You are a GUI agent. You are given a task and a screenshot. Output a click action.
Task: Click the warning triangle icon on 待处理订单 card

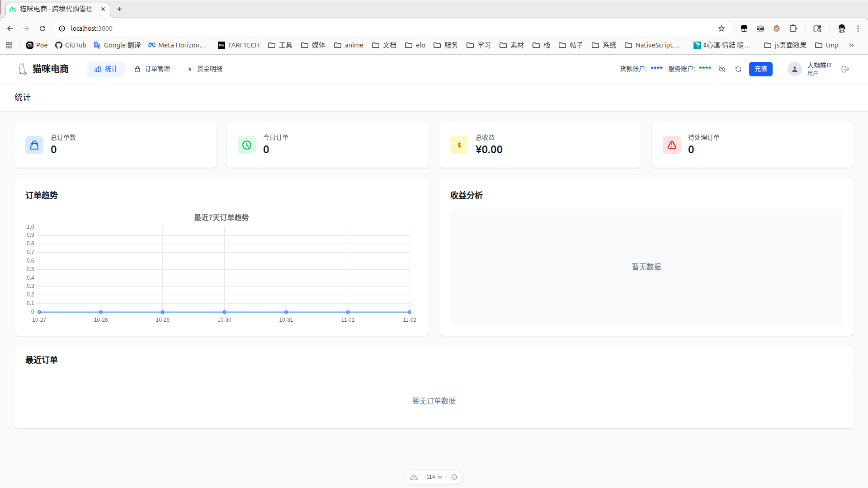[x=672, y=145]
